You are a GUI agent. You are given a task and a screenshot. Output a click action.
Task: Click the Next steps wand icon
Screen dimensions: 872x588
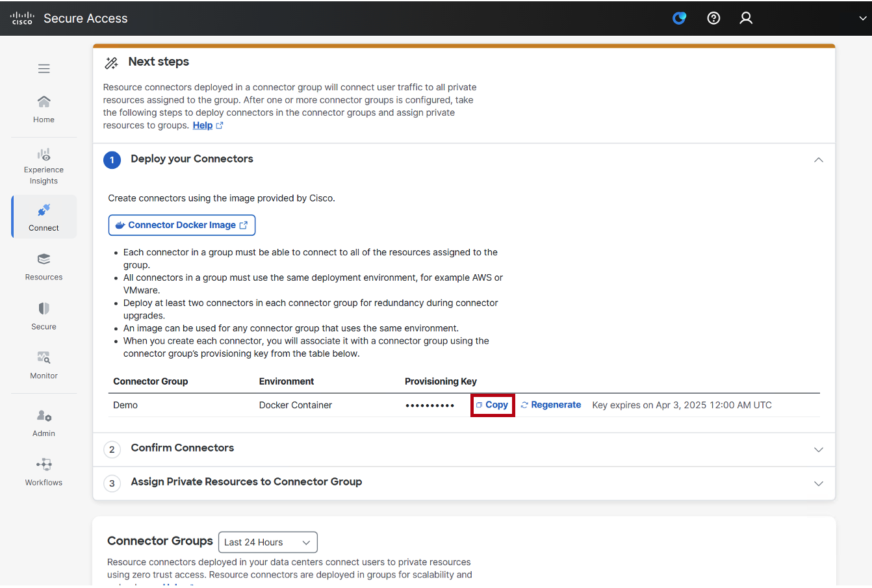(112, 63)
